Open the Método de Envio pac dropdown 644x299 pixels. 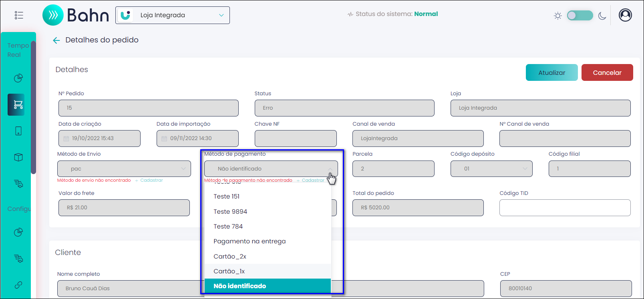tap(124, 169)
